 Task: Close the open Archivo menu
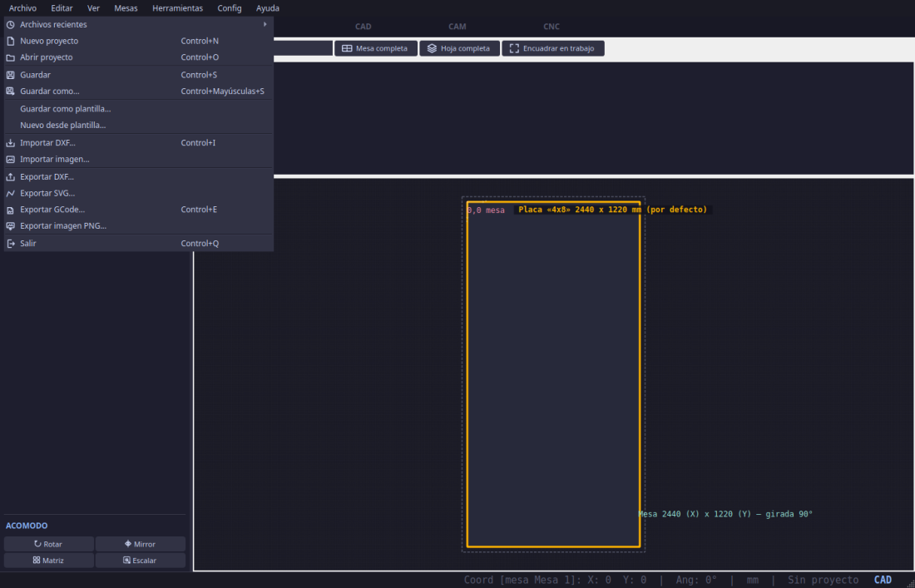[x=22, y=8]
